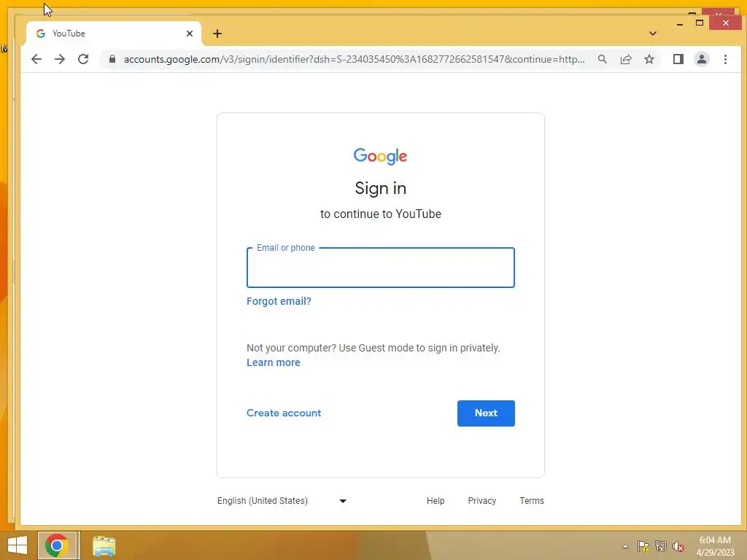Click the muted speaker tray icon
The height and width of the screenshot is (560, 747).
tap(678, 545)
